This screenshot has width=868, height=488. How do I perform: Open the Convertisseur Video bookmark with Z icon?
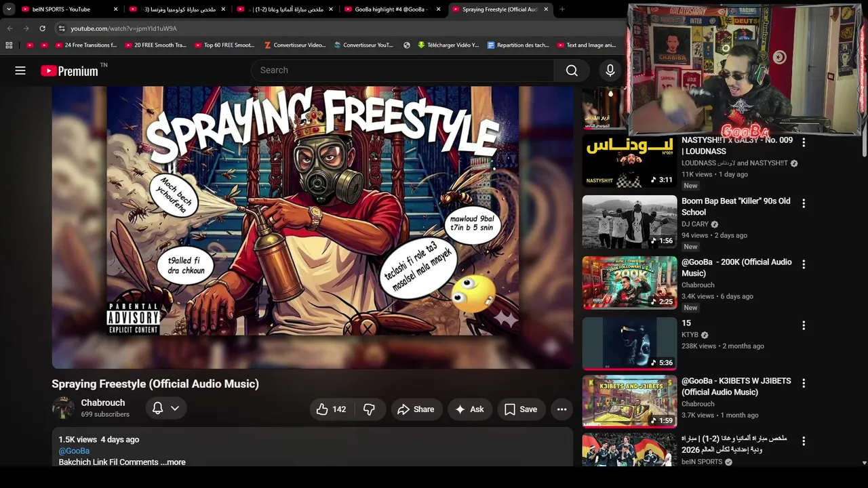[295, 45]
